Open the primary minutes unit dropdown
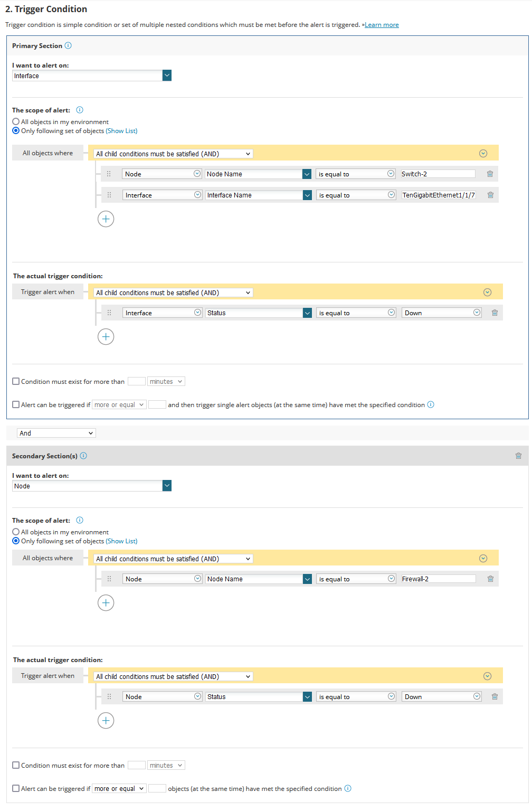Screen dimensions: 532x811 (x=166, y=382)
